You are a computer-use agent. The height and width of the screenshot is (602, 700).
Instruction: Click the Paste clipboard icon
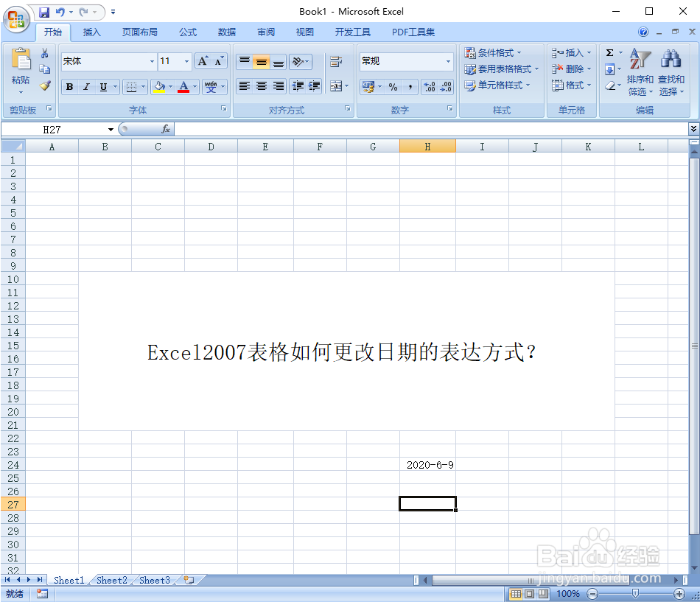[x=21, y=60]
